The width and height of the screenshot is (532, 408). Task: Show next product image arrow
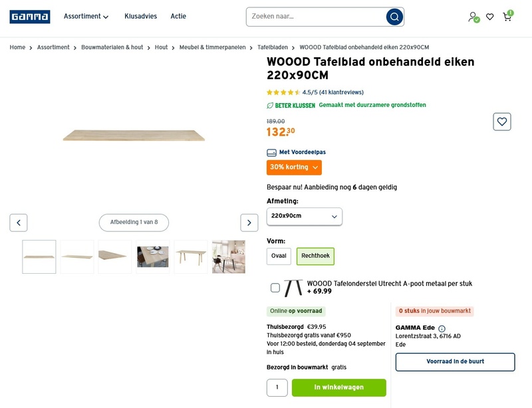(249, 223)
